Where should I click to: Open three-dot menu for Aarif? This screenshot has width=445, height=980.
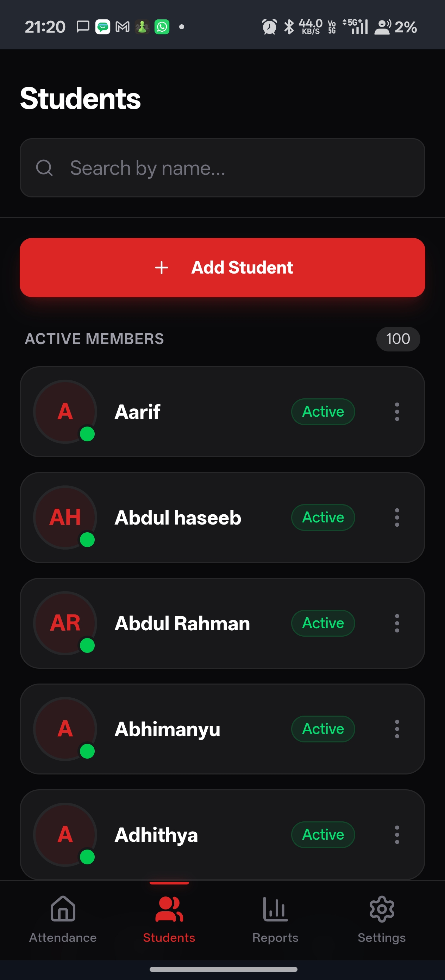point(397,412)
